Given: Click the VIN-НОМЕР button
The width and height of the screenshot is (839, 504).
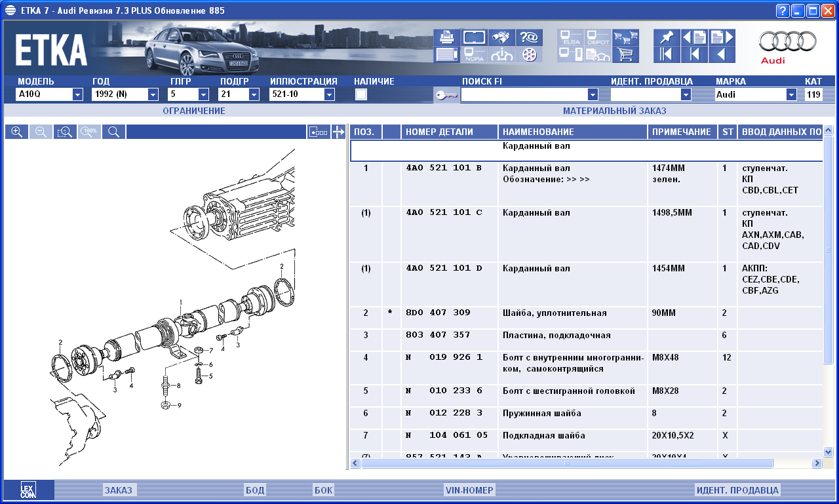Looking at the screenshot, I should click(469, 490).
